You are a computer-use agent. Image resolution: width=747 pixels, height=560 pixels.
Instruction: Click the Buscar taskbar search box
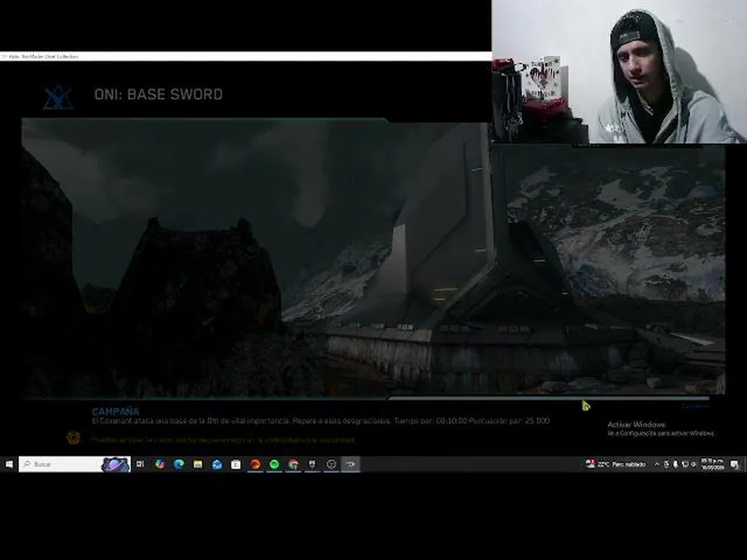[75, 464]
